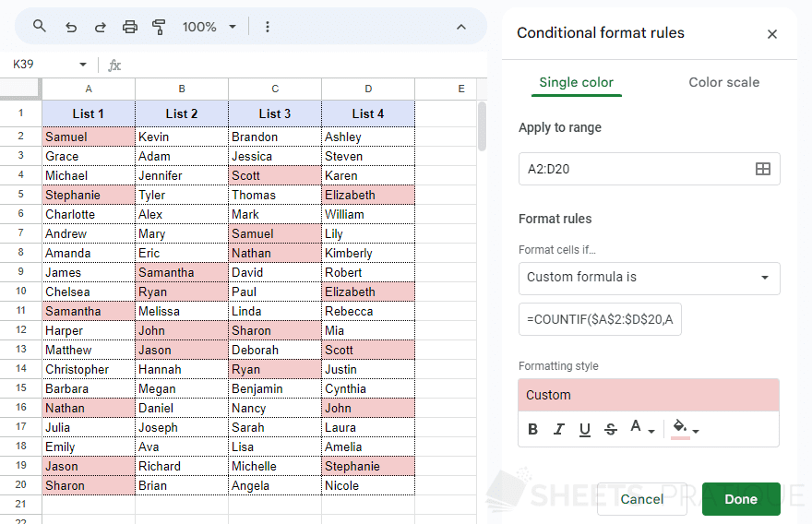Select the List 1 header cell
812x524 pixels.
pyautogui.click(x=89, y=113)
